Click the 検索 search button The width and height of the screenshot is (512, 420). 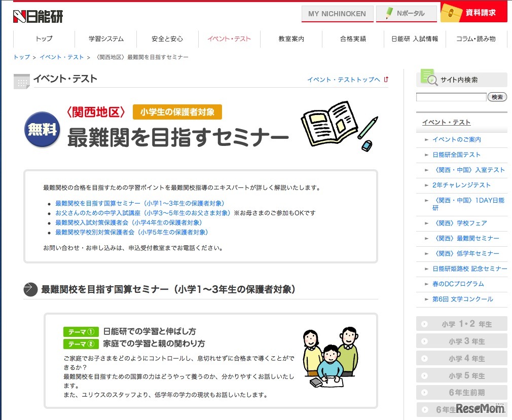pos(497,97)
